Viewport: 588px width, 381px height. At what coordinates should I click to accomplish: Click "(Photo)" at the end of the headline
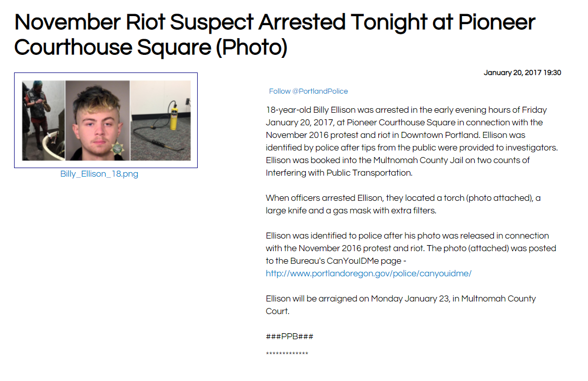point(255,47)
